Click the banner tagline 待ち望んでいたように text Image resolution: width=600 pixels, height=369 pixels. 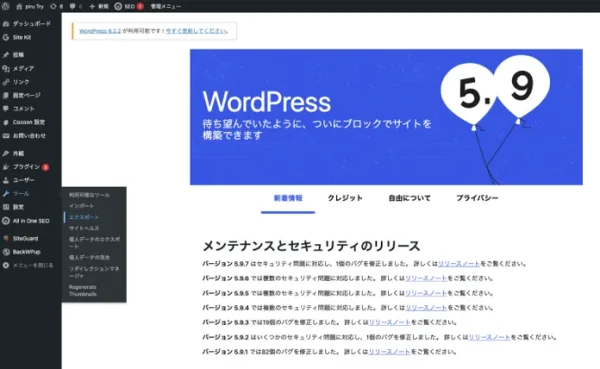pos(317,129)
